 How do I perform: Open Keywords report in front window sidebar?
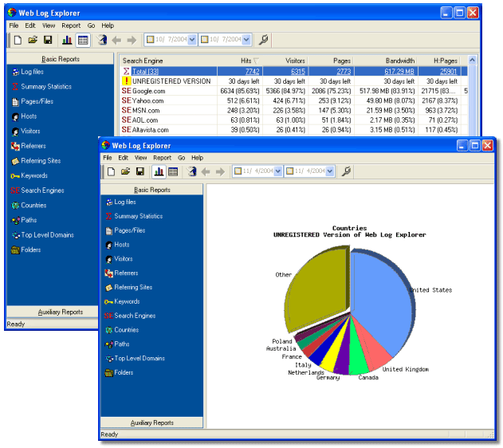pos(122,301)
